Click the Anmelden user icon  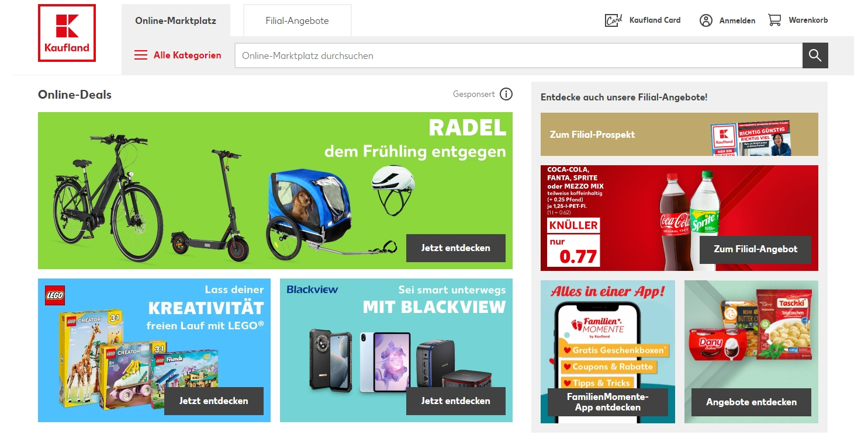coord(706,20)
